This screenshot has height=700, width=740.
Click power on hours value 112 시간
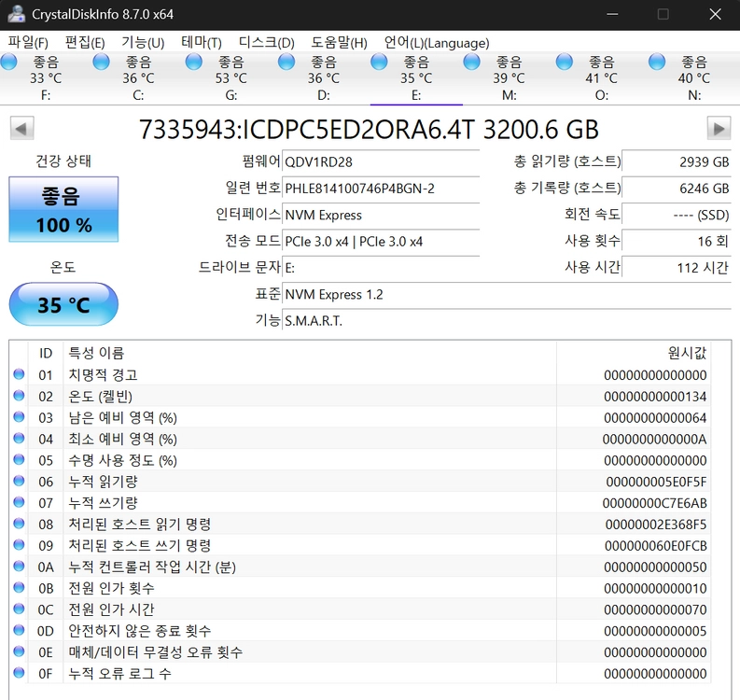677,268
